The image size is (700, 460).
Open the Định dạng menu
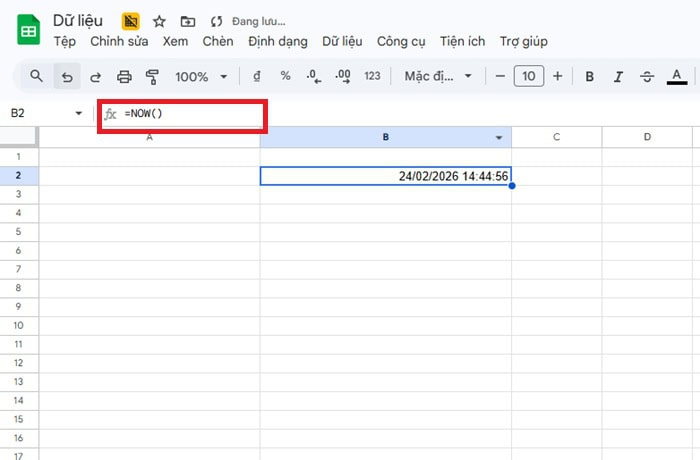click(278, 41)
